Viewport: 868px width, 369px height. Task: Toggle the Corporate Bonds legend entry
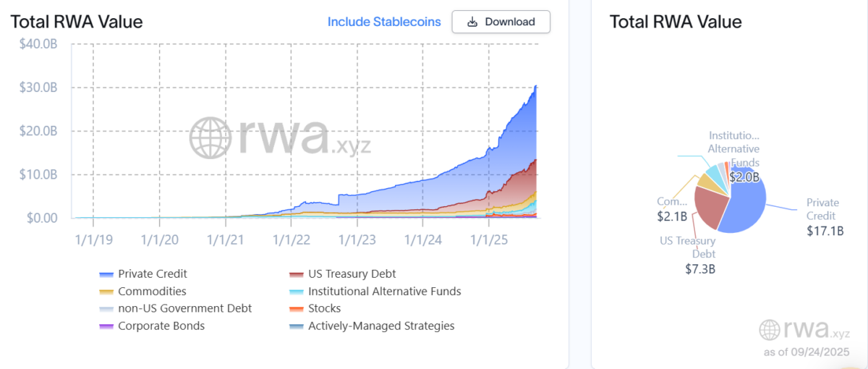tap(152, 326)
